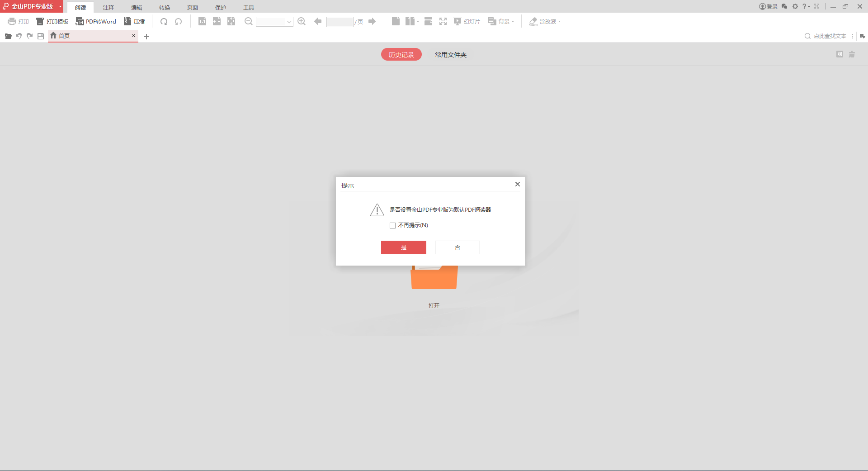Enter full screen mode from toolbar
This screenshot has width=868, height=471.
pos(443,21)
